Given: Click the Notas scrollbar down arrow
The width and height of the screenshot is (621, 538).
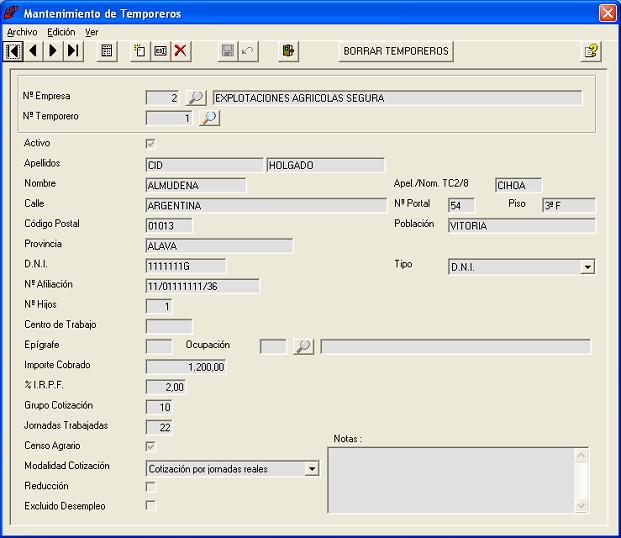Looking at the screenshot, I should coord(581,506).
